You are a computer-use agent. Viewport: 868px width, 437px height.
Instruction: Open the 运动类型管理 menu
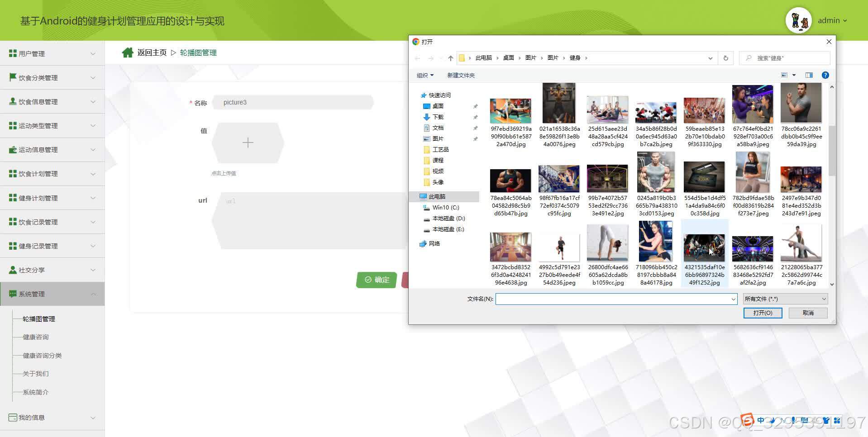[52, 125]
